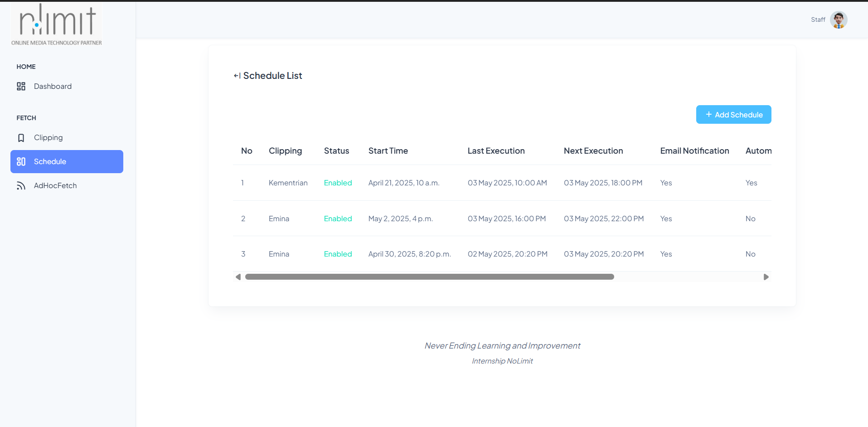Click the Schedule sidebar icon
Screen dimensions: 868x427
21,162
